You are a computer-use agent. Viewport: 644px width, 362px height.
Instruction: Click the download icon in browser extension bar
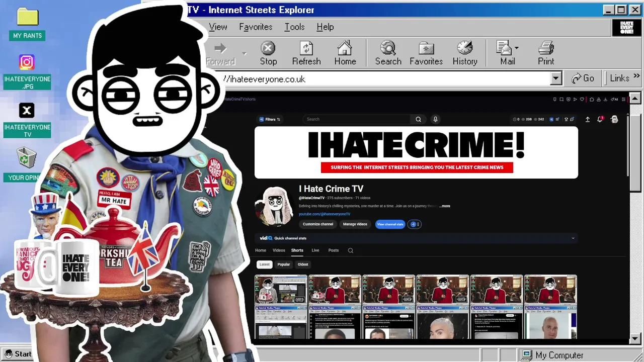[x=605, y=100]
